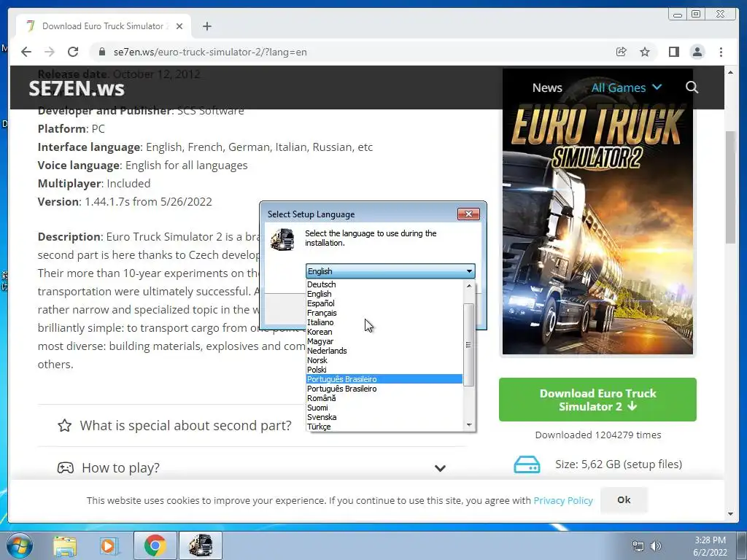The image size is (747, 560).
Task: Choose Polski from the language list
Action: click(x=384, y=370)
